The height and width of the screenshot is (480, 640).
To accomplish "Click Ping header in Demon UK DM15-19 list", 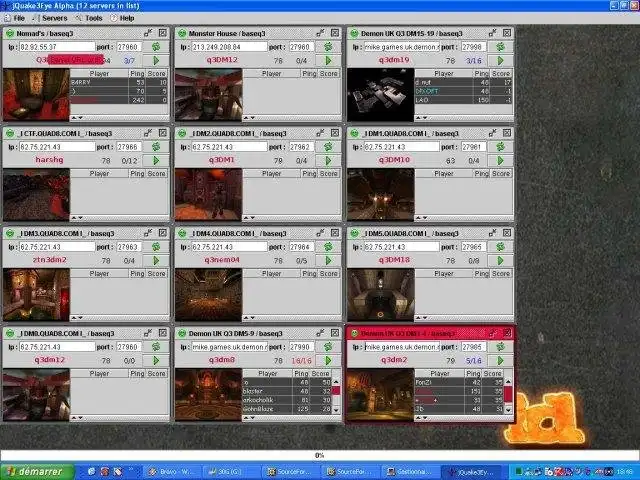I will point(481,73).
